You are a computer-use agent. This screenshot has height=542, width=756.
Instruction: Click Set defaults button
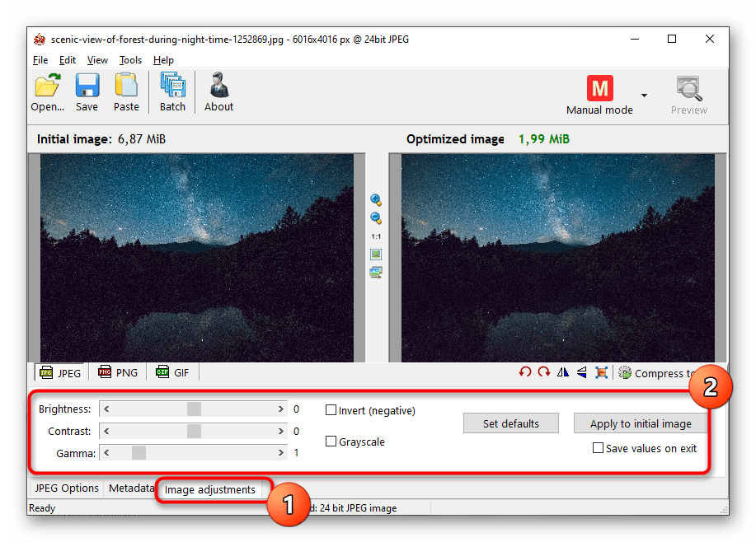(x=511, y=423)
